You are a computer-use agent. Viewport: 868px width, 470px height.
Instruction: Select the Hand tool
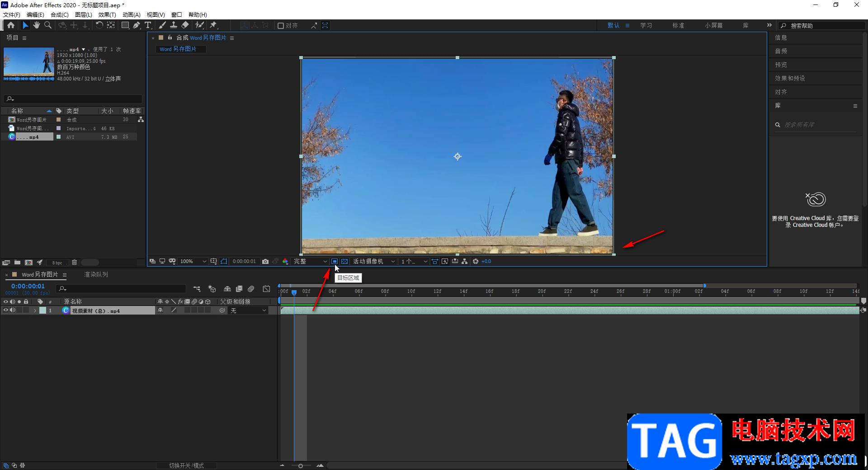tap(37, 25)
